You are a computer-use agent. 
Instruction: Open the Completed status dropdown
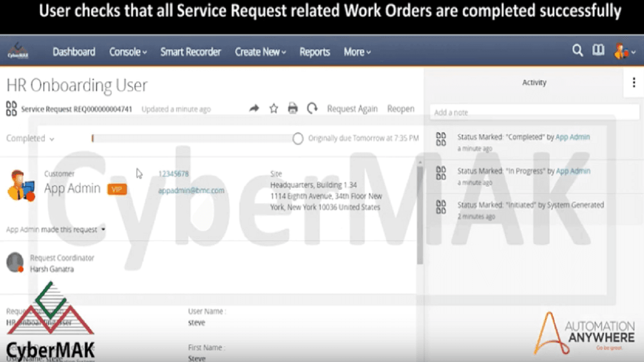(x=30, y=138)
